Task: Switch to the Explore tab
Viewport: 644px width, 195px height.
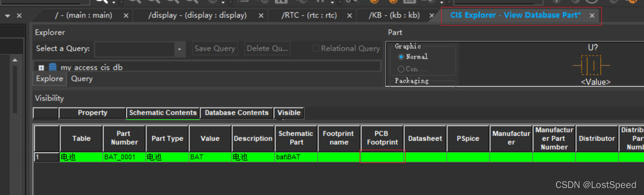Action: pyautogui.click(x=50, y=79)
